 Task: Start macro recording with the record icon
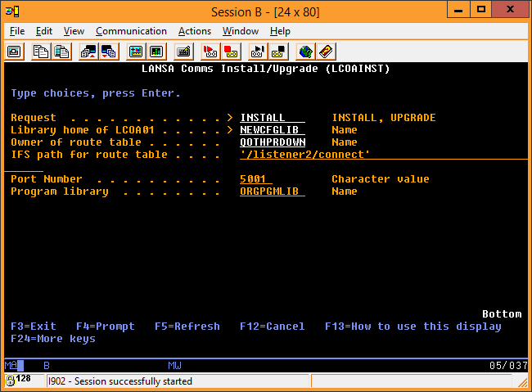(x=210, y=52)
